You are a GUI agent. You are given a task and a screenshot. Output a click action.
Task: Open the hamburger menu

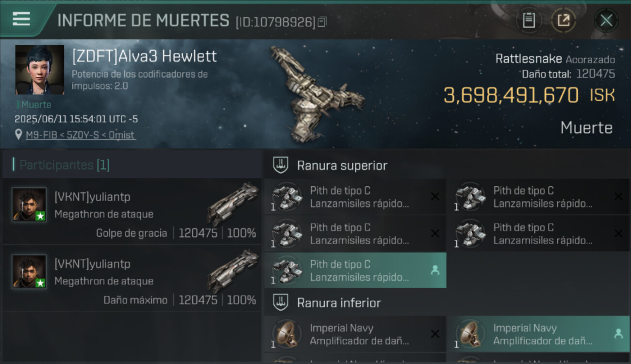(x=21, y=19)
